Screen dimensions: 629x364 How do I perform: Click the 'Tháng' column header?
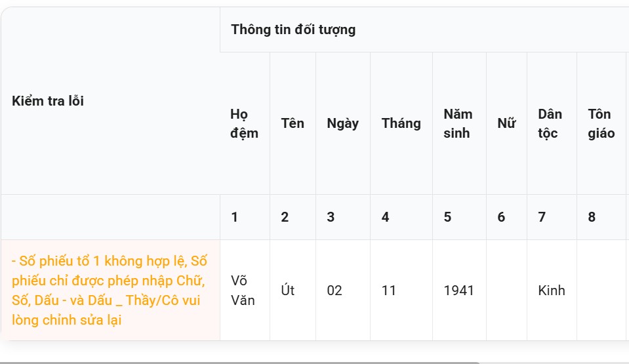pos(401,123)
